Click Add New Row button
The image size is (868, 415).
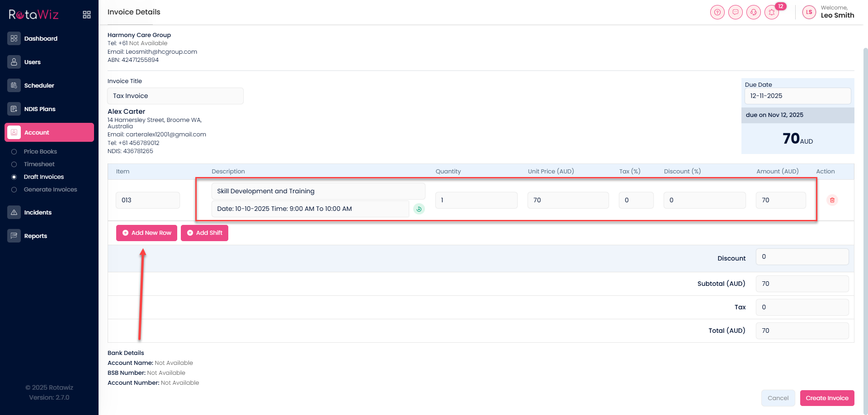[x=146, y=233]
